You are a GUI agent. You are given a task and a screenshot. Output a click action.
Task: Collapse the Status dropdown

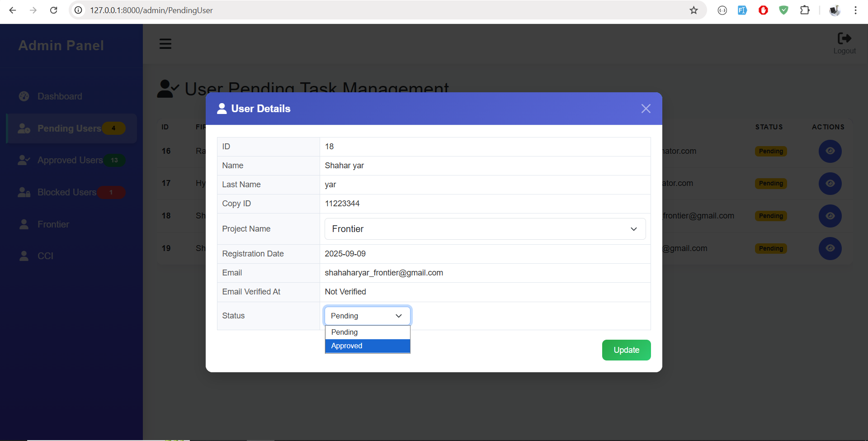click(367, 316)
